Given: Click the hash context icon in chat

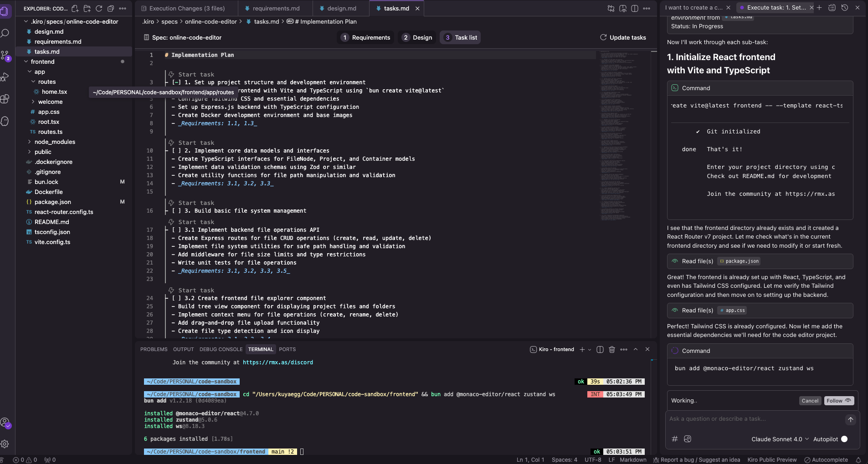Looking at the screenshot, I should pyautogui.click(x=674, y=439).
